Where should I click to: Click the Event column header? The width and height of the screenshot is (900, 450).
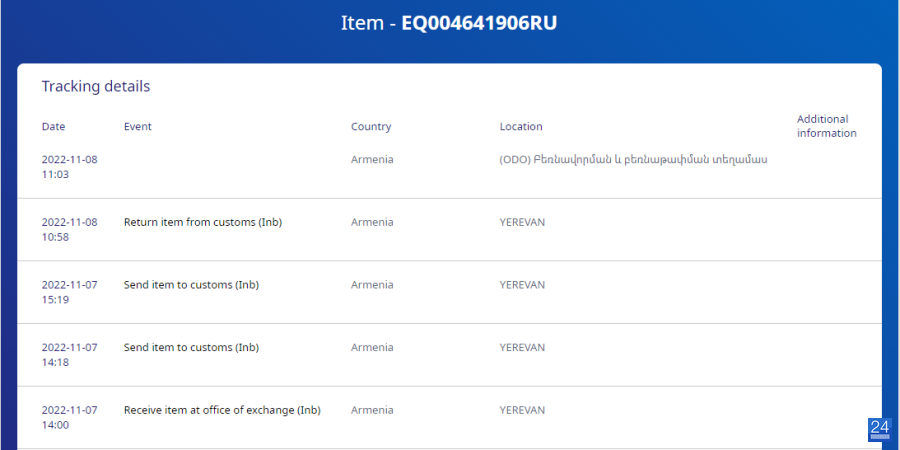[x=138, y=126]
